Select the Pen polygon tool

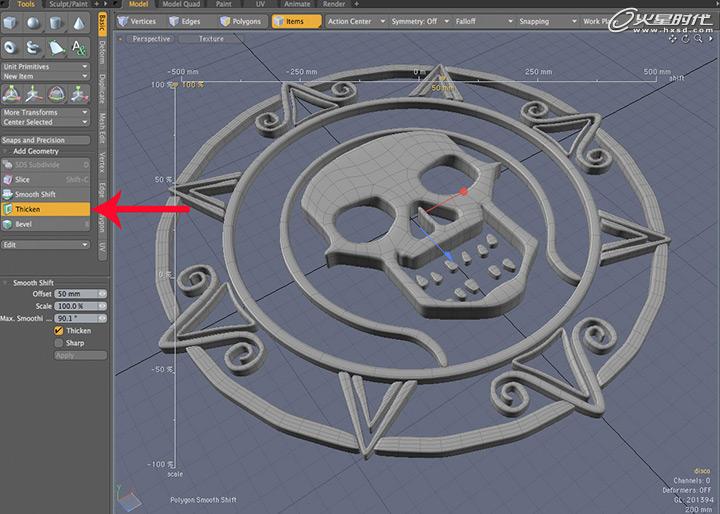point(56,47)
